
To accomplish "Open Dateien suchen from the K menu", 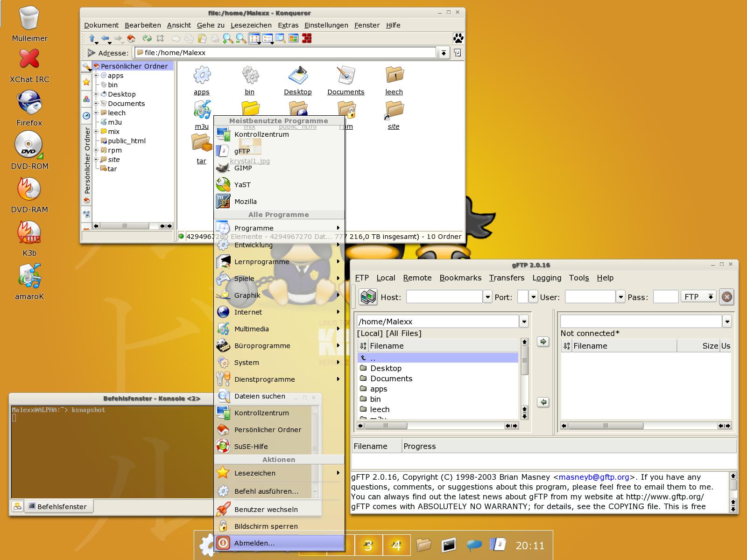I will pyautogui.click(x=279, y=396).
